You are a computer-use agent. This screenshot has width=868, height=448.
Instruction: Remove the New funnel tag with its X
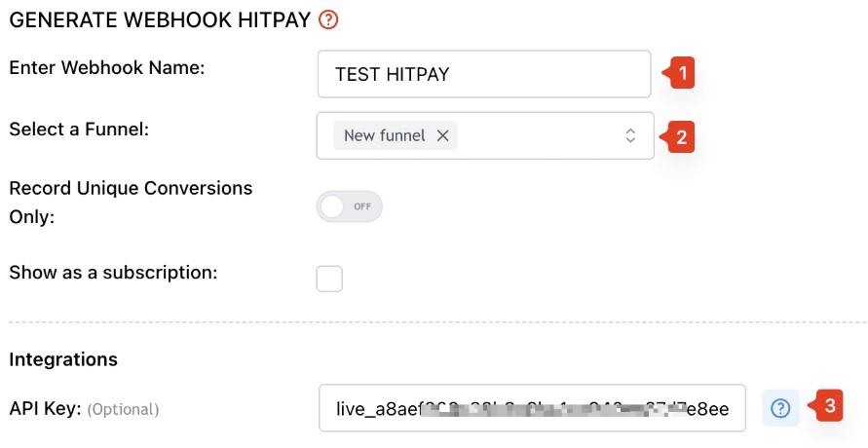click(x=442, y=135)
